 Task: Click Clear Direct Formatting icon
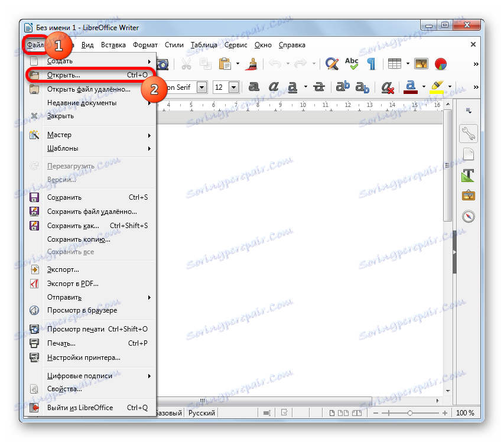[x=388, y=87]
